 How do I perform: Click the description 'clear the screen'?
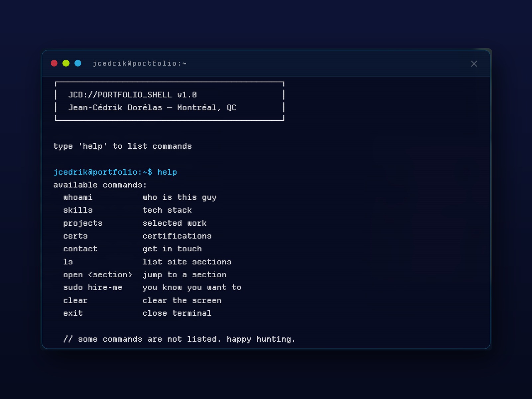(182, 300)
